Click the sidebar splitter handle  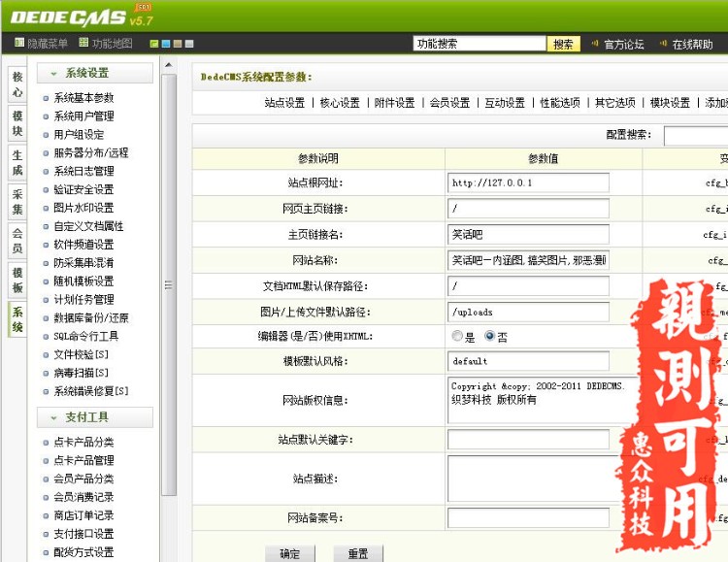point(168,285)
